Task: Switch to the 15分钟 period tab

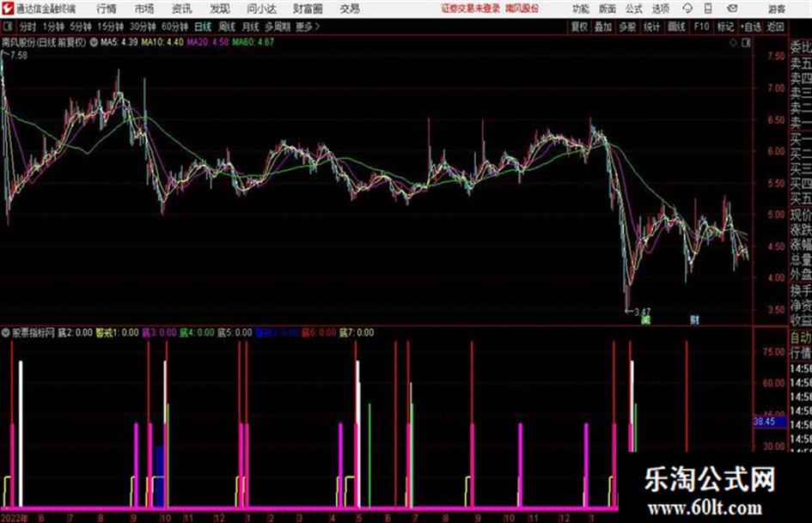Action: [111, 27]
